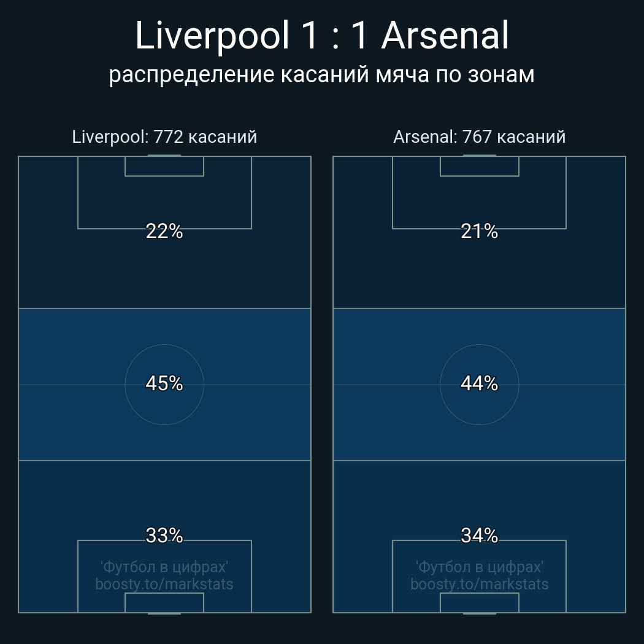The image size is (644, 644).
Task: Click Liverpool's 22% attacking third label
Action: 164,231
